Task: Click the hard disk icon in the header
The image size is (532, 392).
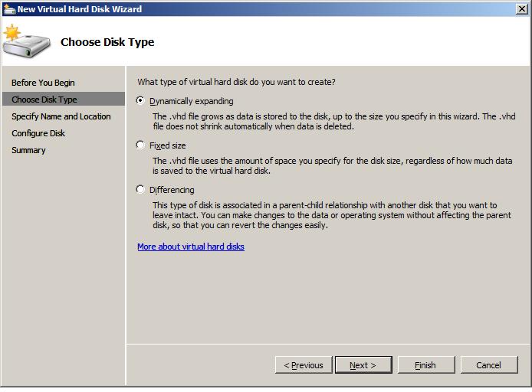Action: pyautogui.click(x=25, y=43)
